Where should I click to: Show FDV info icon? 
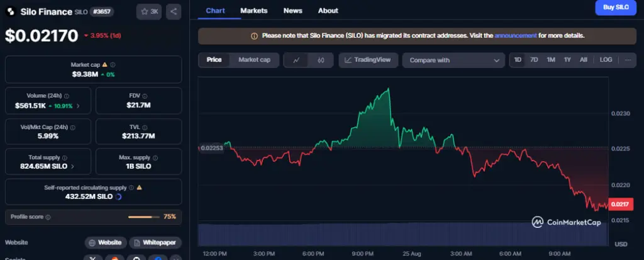[146, 96]
